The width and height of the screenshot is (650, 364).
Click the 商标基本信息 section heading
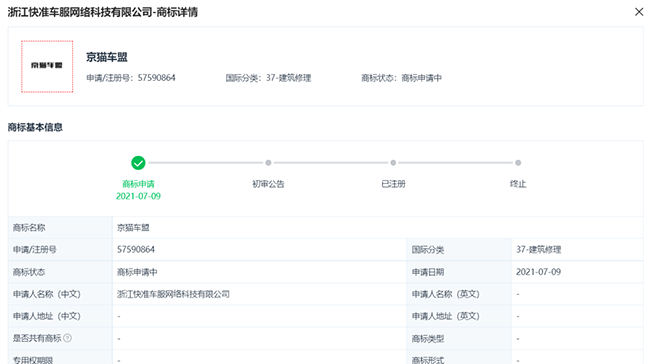(35, 127)
